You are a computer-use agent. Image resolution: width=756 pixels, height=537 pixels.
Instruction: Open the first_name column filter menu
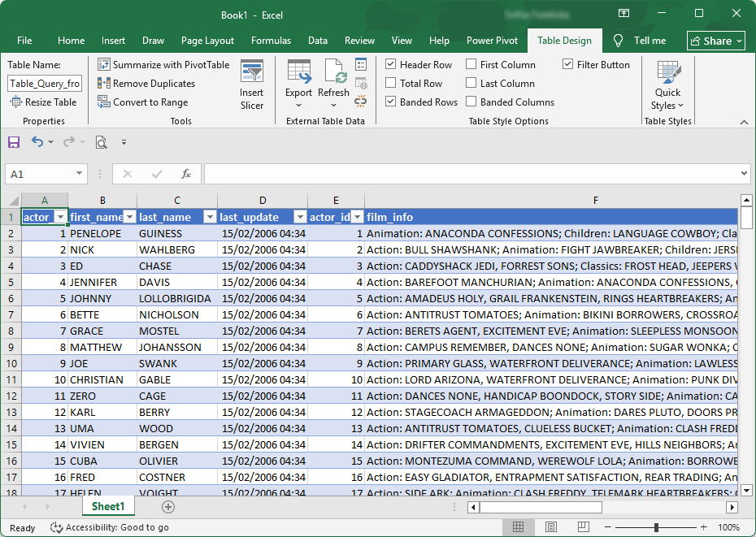pyautogui.click(x=129, y=217)
